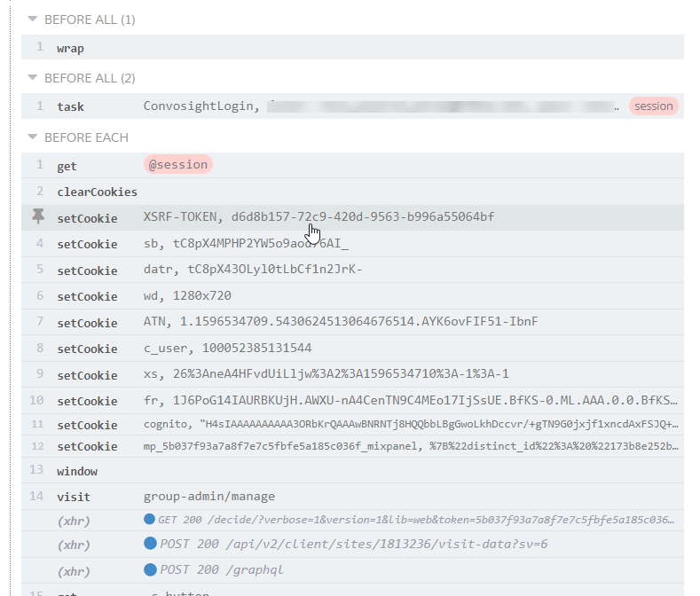Select the wrap command row

point(352,47)
